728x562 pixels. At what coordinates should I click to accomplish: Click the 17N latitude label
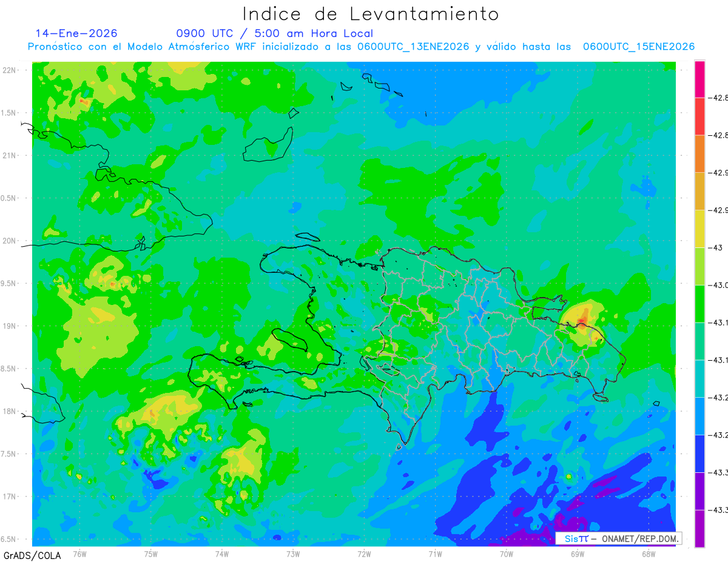pyautogui.click(x=10, y=497)
